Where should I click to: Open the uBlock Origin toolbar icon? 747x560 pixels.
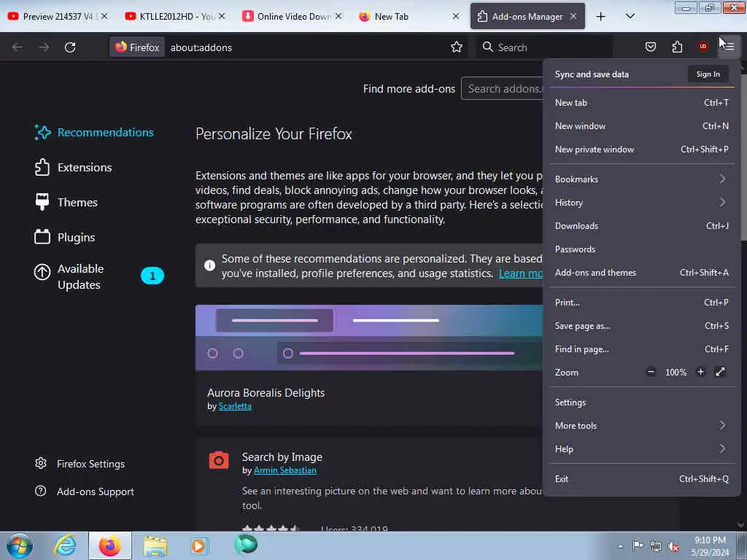703,47
